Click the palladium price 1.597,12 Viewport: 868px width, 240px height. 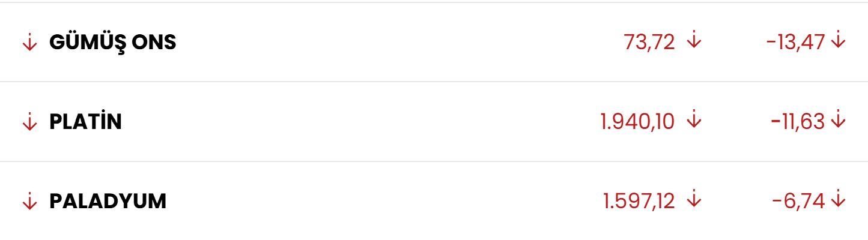(x=639, y=202)
